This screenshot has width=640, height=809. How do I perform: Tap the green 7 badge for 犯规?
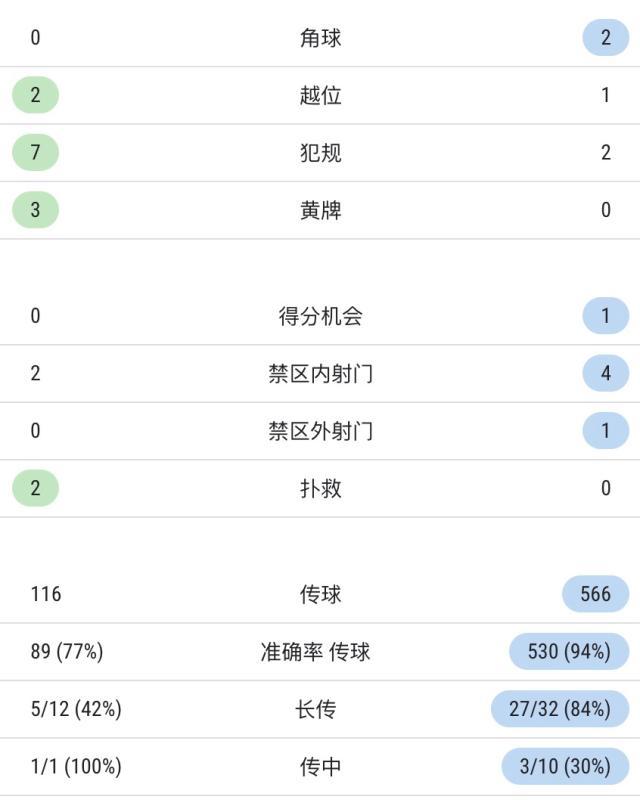pos(35,153)
